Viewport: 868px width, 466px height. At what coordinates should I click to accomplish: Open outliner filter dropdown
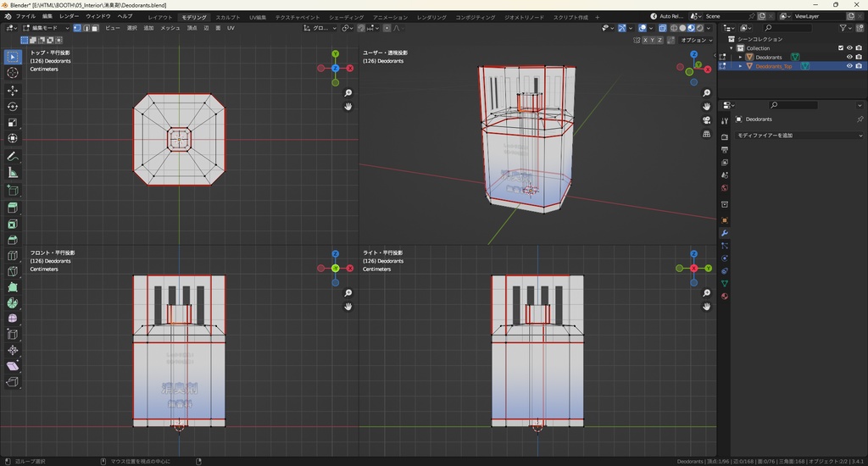(845, 28)
